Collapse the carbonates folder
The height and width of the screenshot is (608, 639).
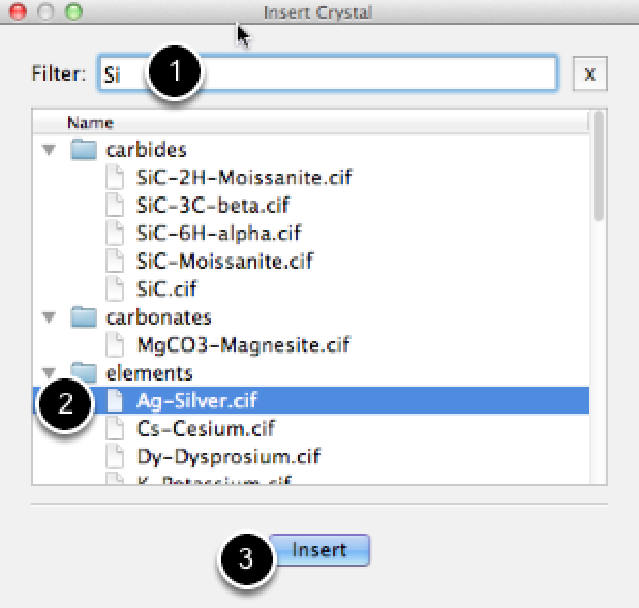click(47, 318)
